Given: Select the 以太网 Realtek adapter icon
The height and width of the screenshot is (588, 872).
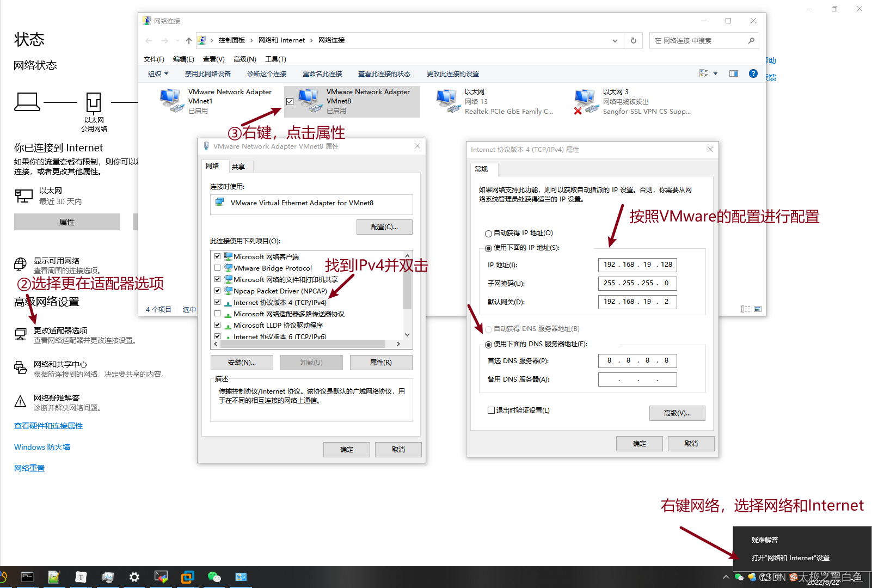Looking at the screenshot, I should (x=448, y=101).
